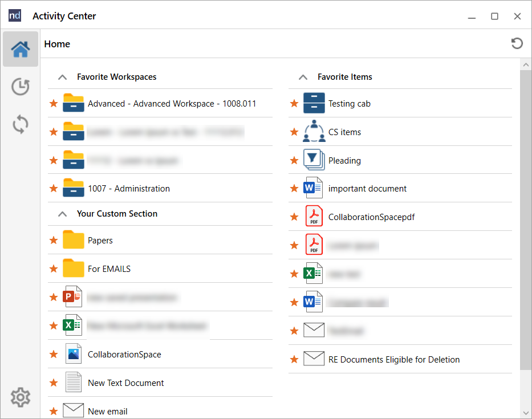Collapse Your Custom Section
The image size is (532, 419).
click(x=62, y=214)
